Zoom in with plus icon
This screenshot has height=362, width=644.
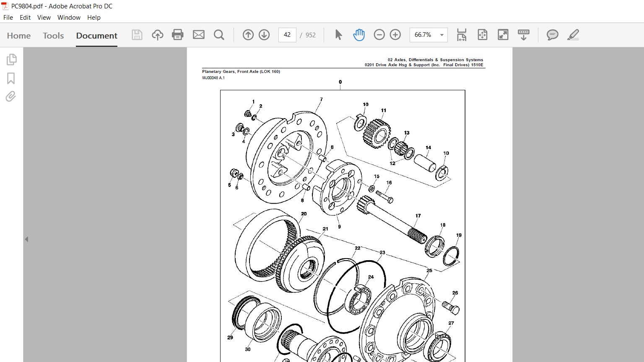[395, 35]
